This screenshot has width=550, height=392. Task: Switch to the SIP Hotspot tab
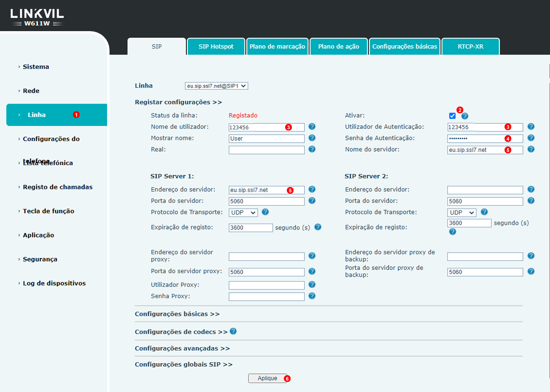tap(216, 47)
